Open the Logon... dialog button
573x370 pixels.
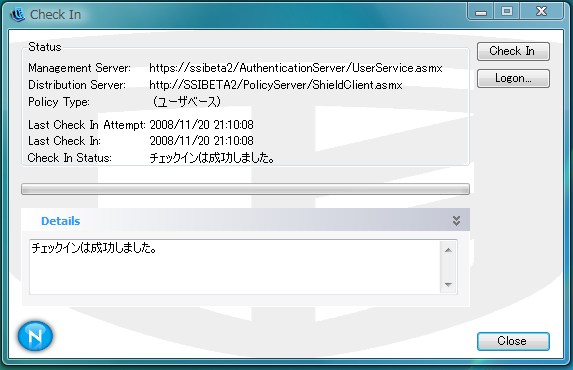[513, 78]
